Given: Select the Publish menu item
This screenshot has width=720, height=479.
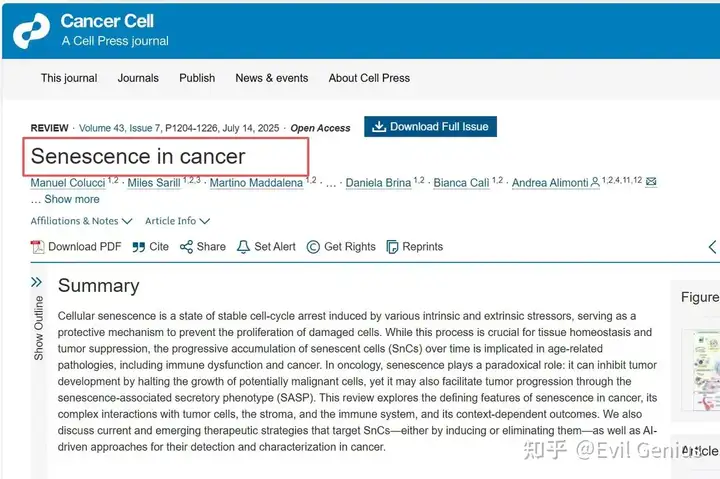Looking at the screenshot, I should click(x=197, y=78).
